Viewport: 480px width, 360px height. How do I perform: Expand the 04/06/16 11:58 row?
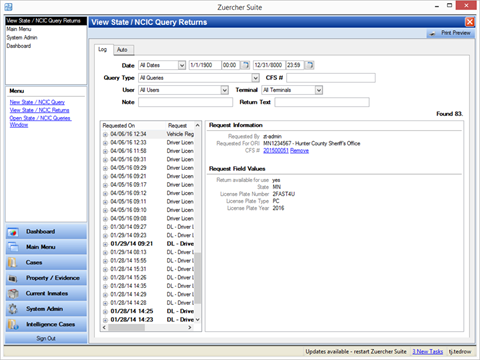coord(105,151)
